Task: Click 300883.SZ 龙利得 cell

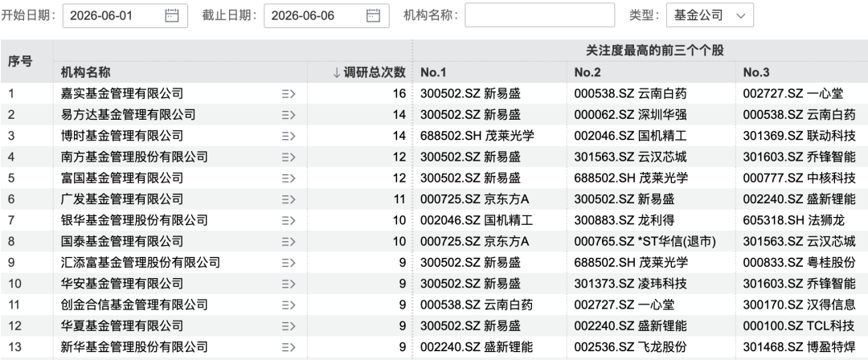Action: pos(624,220)
